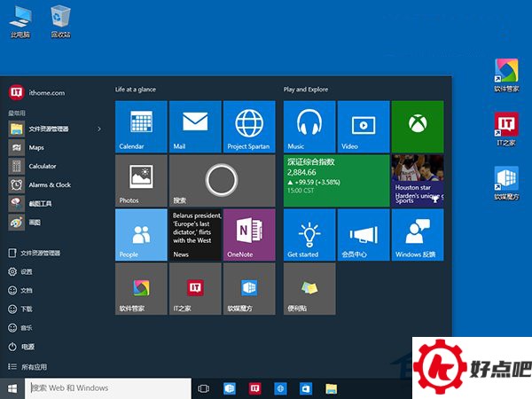Open the Calendar tile
This screenshot has width=532, height=399.
point(141,127)
